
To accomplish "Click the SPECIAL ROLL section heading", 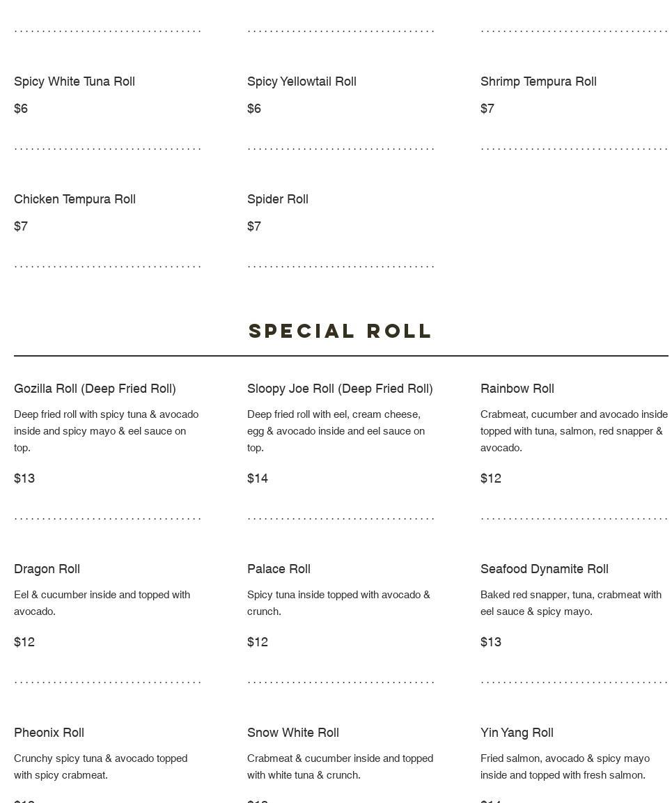I will [x=341, y=331].
